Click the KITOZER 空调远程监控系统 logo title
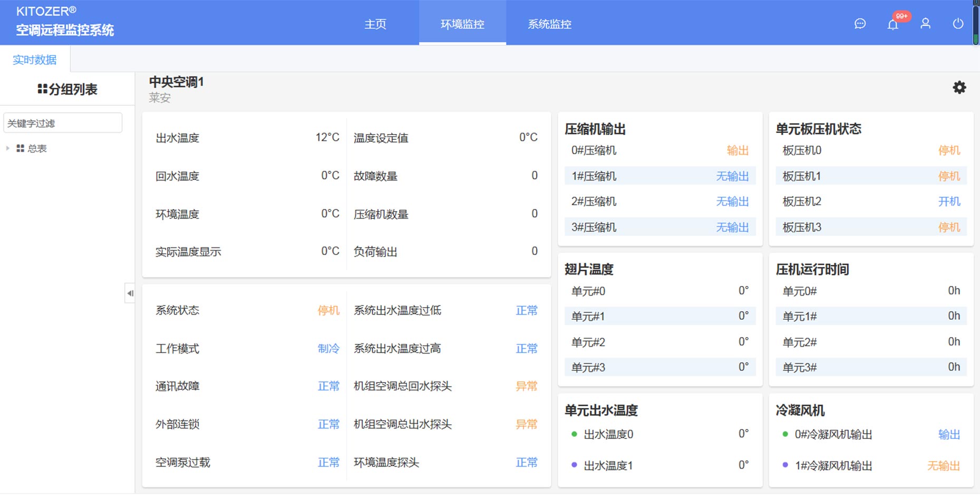Image resolution: width=980 pixels, height=496 pixels. [64, 22]
